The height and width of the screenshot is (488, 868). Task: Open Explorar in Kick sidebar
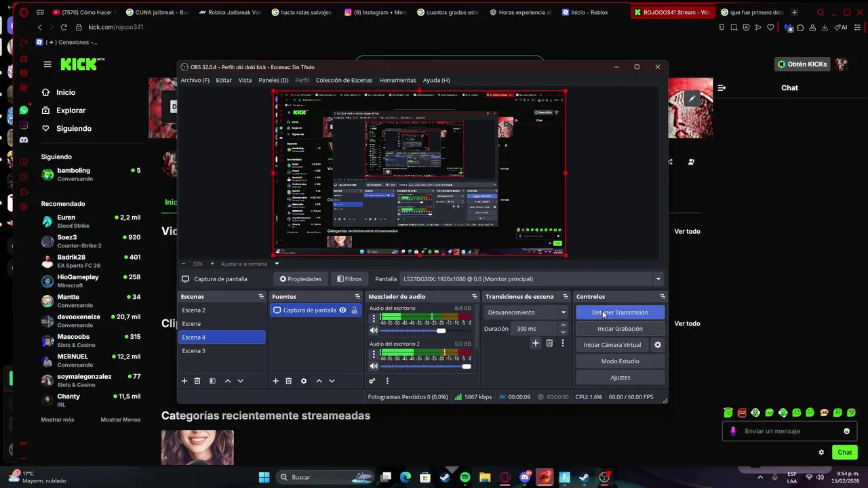click(71, 110)
